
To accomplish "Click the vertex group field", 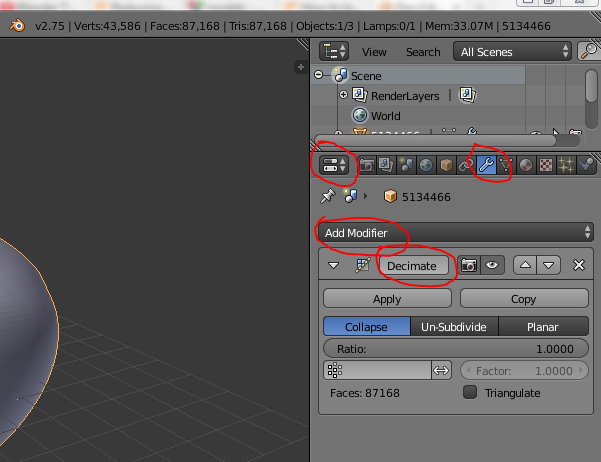I will point(377,370).
